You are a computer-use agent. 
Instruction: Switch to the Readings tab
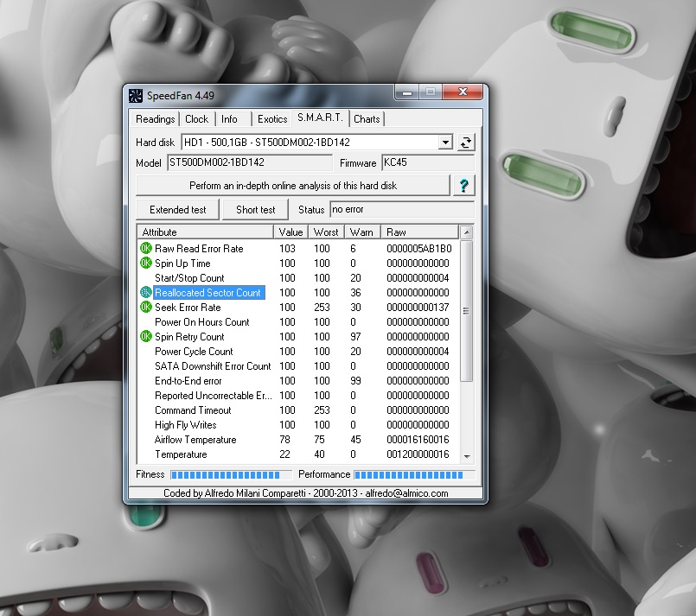156,119
